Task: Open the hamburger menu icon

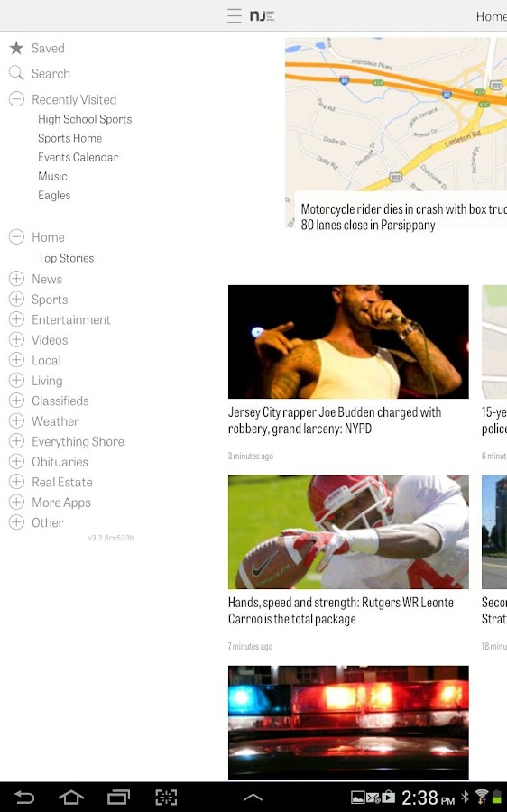Action: pos(234,15)
